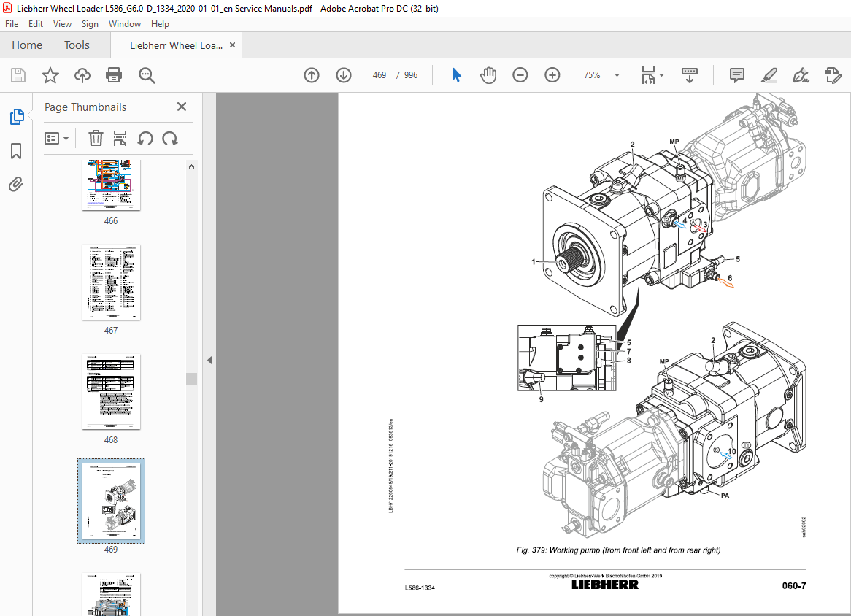Click the L586-1334 footer text
The width and height of the screenshot is (851, 616).
420,588
